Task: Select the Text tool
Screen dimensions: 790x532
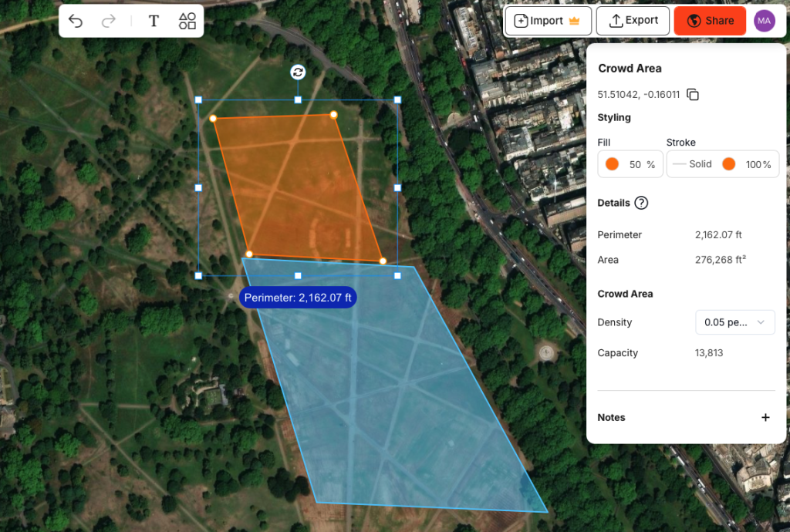Action: coord(154,21)
